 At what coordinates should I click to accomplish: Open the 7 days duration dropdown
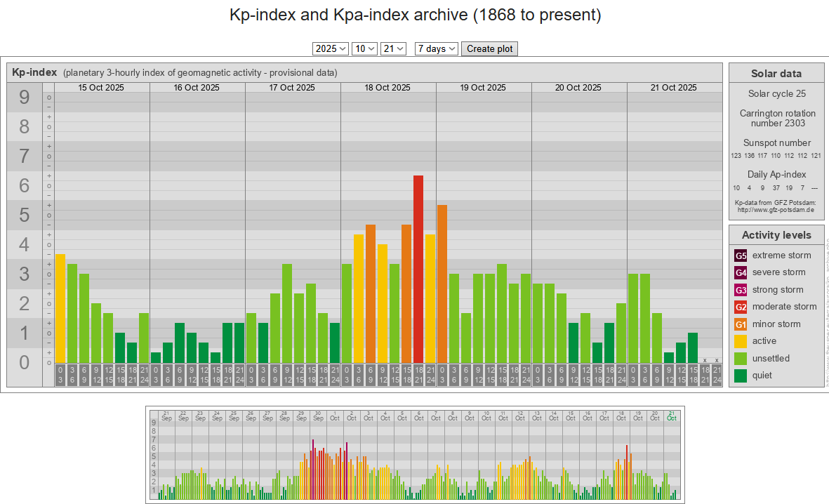(x=436, y=48)
